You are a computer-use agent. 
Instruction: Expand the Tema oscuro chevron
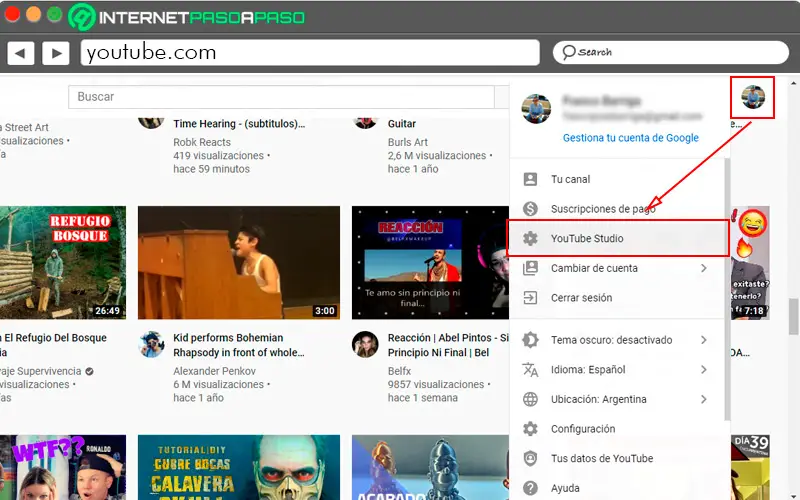[704, 340]
